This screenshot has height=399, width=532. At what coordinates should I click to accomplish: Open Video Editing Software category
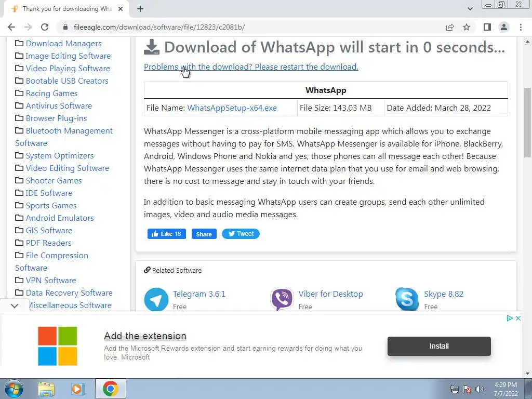(x=68, y=168)
